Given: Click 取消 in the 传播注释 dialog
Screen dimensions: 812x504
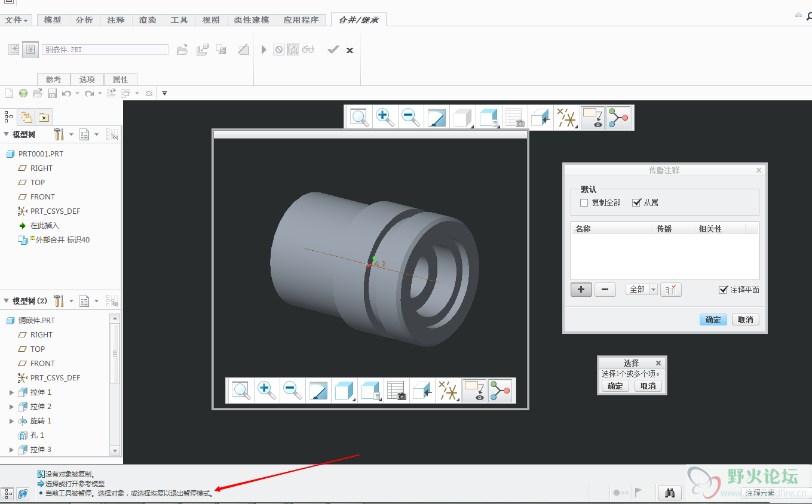Looking at the screenshot, I should (745, 319).
